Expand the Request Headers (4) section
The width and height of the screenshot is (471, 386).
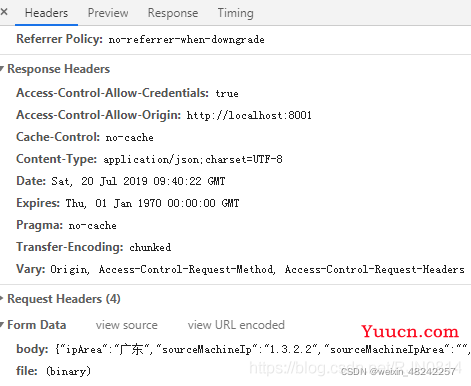(x=2, y=299)
